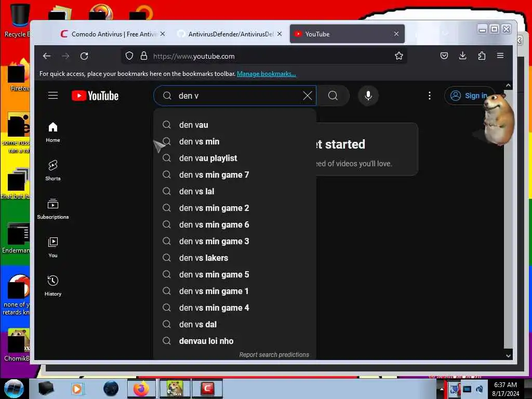This screenshot has height=399, width=532.
Task: Select 'den vs min game 2' suggestion
Action: coord(235,208)
